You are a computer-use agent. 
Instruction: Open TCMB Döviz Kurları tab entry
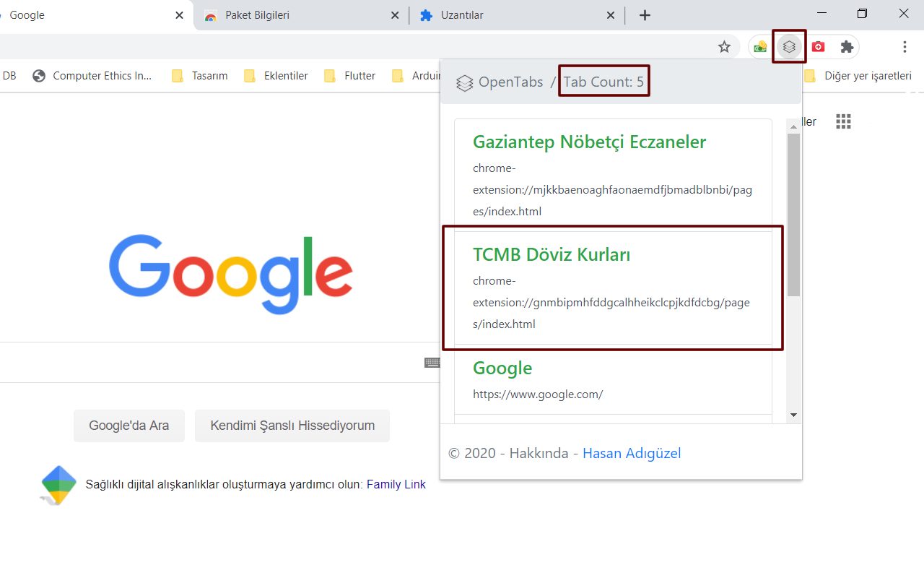click(613, 288)
